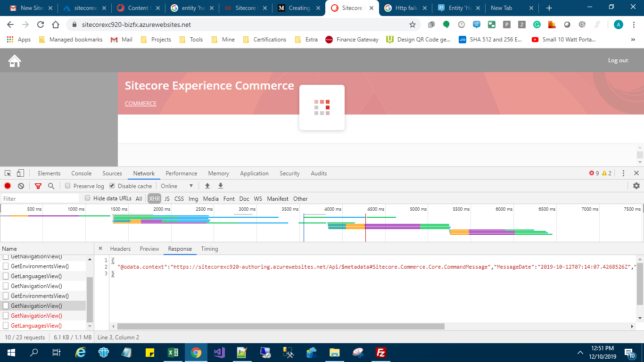Open Excel from the taskbar
The height and width of the screenshot is (362, 644).
(x=173, y=352)
